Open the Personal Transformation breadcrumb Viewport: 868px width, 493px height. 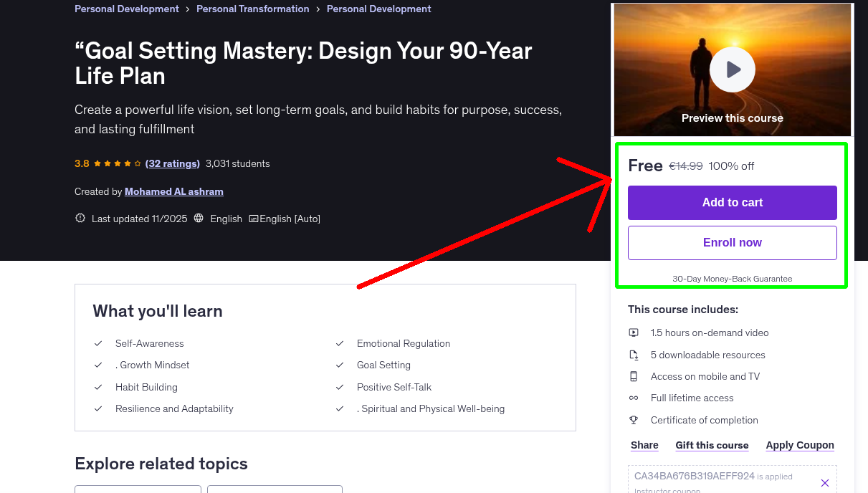252,9
